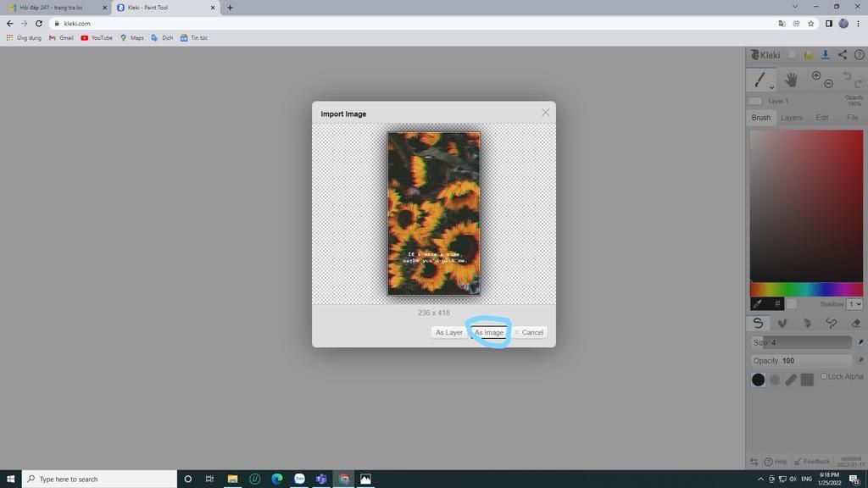Image resolution: width=868 pixels, height=488 pixels.
Task: Open the import folder icon in Kleki
Action: (809, 55)
